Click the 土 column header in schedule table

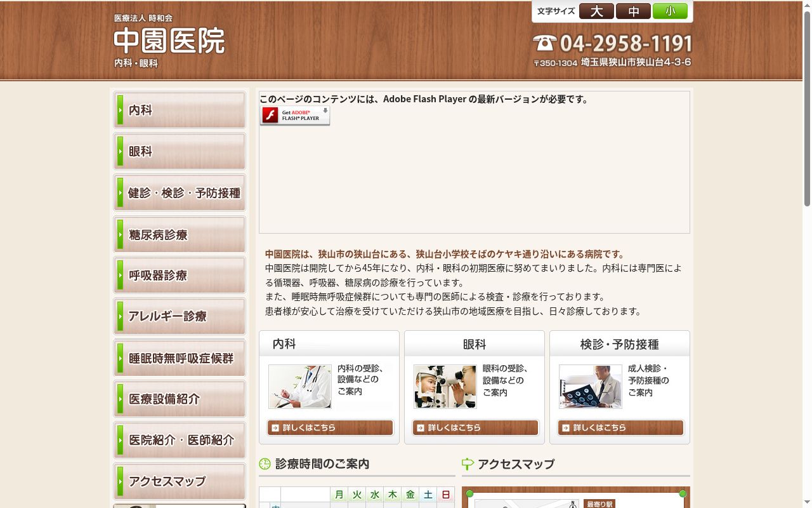tap(428, 495)
